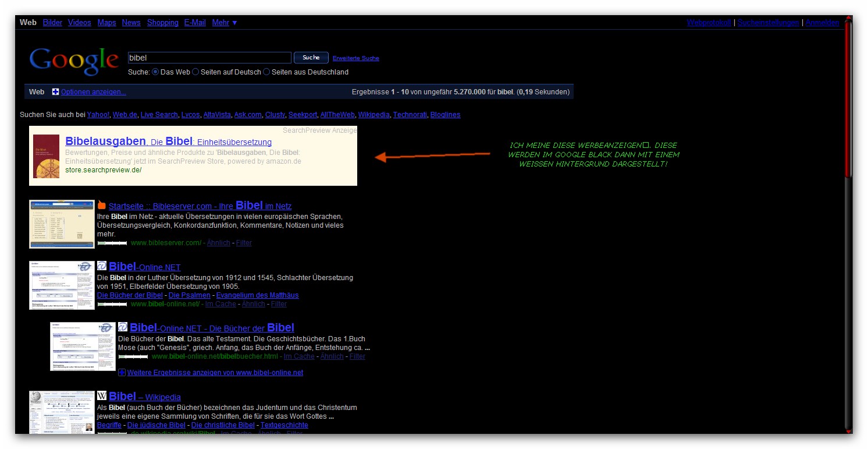Click the AltaVista search link

(x=217, y=115)
